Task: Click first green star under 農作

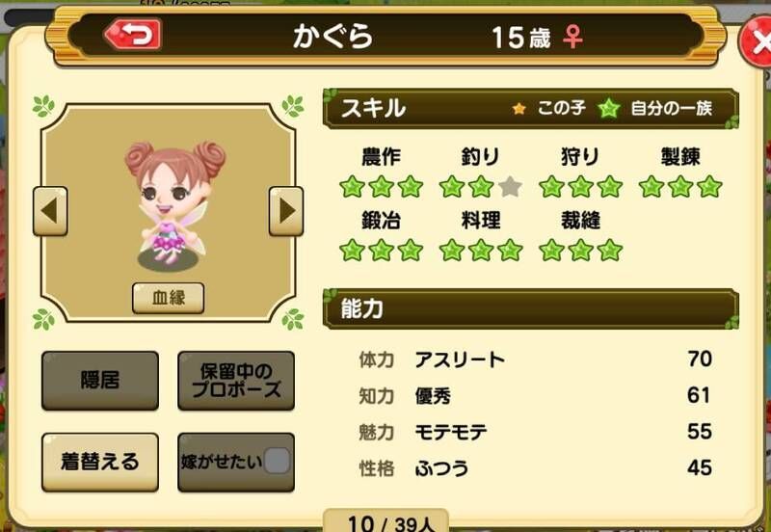Action: [352, 187]
